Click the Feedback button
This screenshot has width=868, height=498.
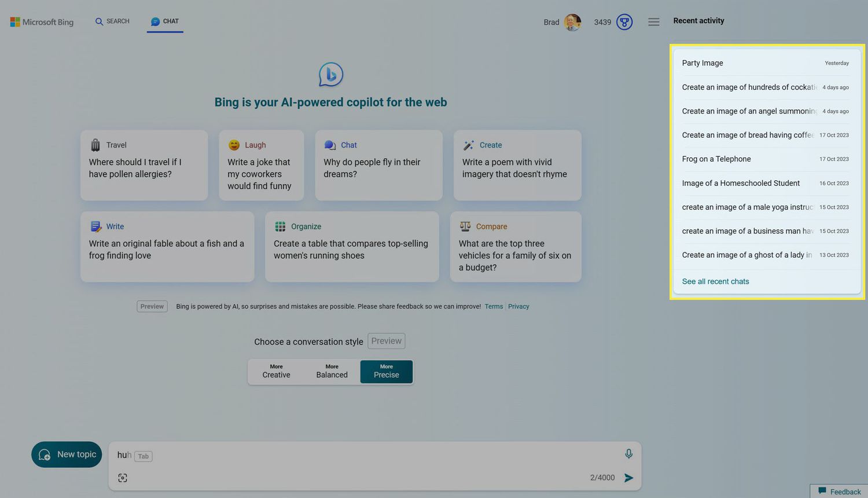[839, 492]
